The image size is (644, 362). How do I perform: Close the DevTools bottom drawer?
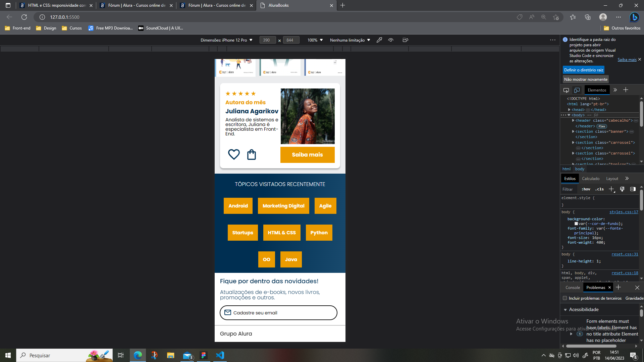(637, 288)
